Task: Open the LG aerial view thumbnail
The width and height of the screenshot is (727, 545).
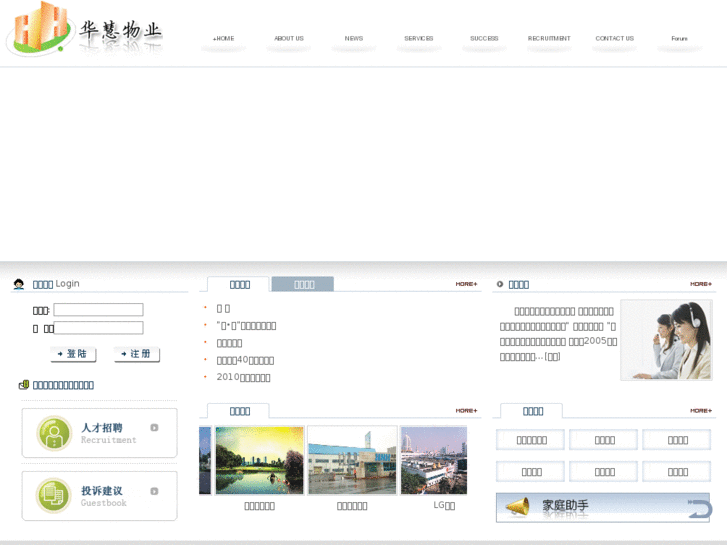Action: click(x=434, y=460)
